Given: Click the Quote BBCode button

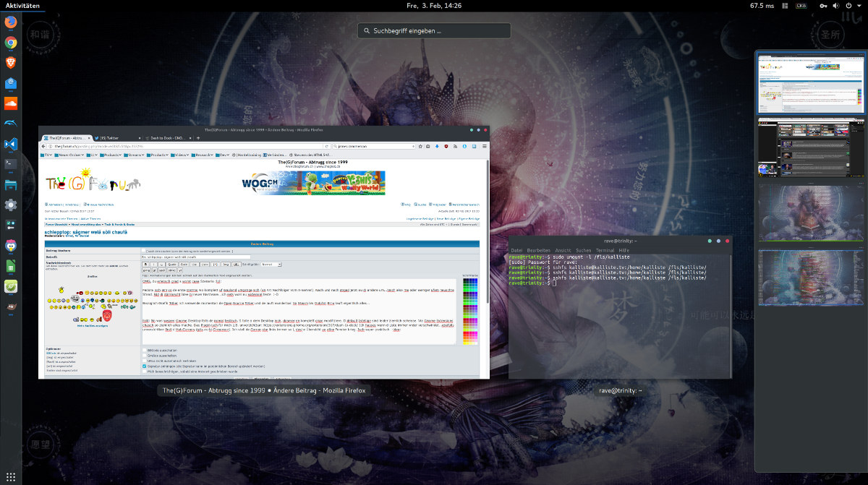Looking at the screenshot, I should (x=173, y=264).
